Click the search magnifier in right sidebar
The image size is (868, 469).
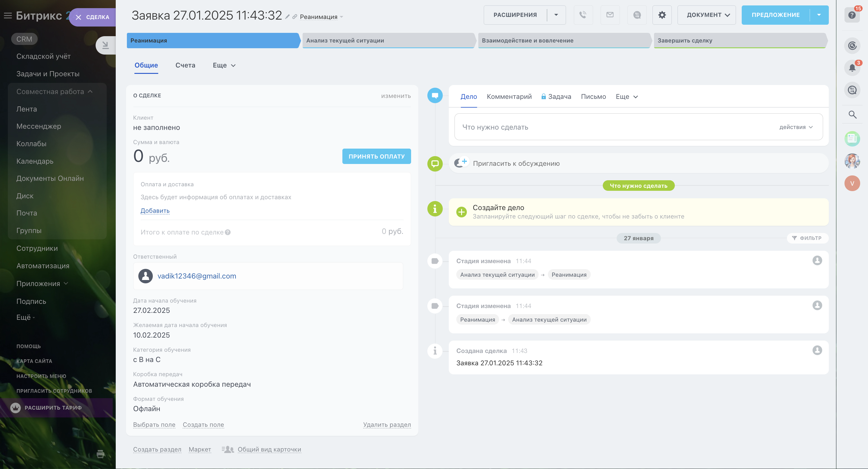coord(852,115)
